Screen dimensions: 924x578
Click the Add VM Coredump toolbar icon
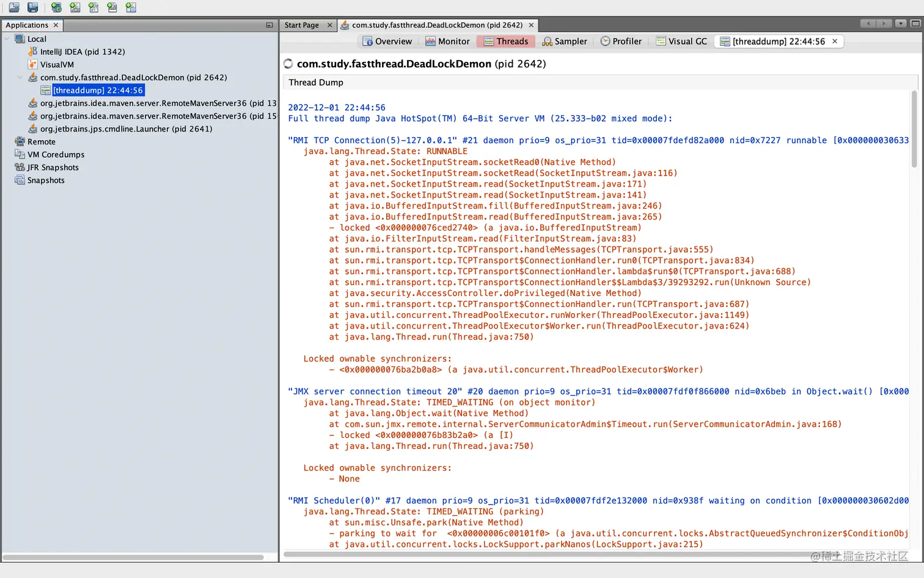(94, 7)
